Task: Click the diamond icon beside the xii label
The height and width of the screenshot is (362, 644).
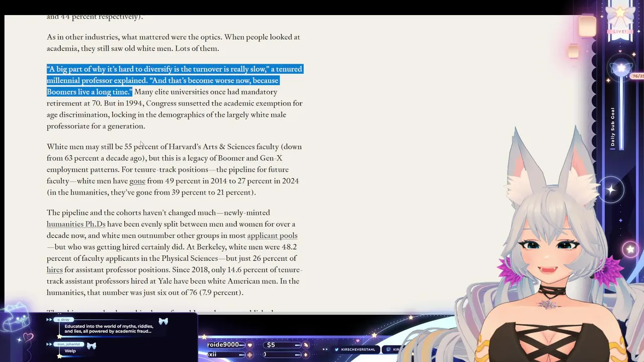Action: tap(250, 354)
